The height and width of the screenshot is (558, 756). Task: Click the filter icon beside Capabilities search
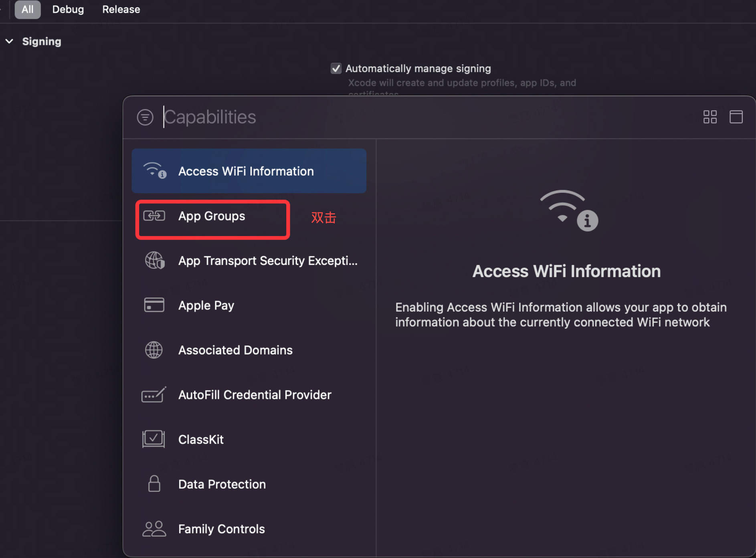click(145, 117)
